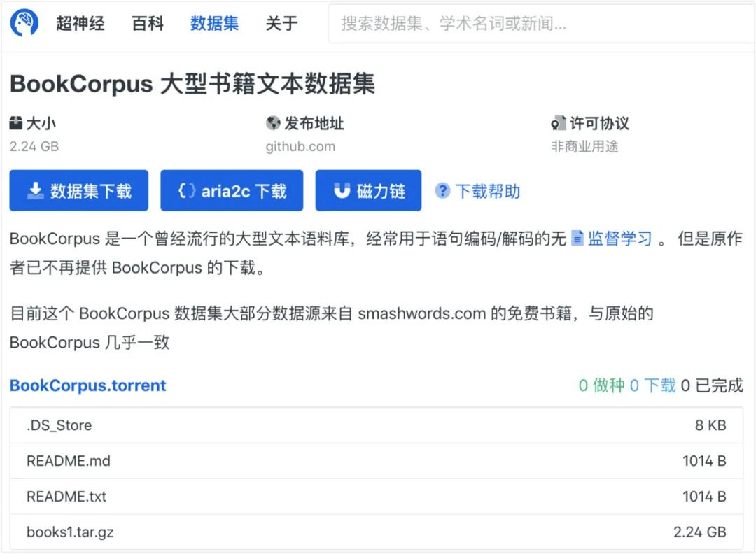Click the box icon beside 大小

[x=16, y=123]
